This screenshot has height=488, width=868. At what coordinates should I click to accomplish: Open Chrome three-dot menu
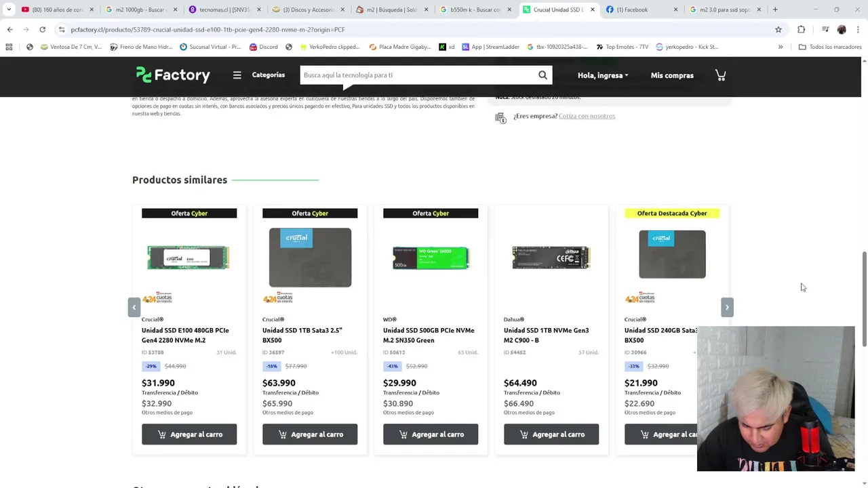point(858,29)
